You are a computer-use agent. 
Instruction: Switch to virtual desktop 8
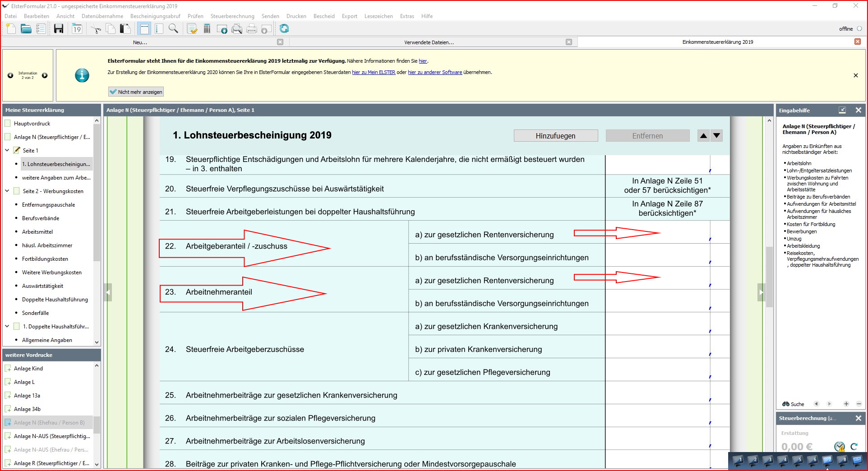coord(842,461)
